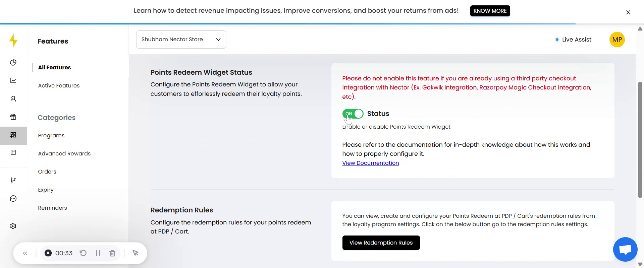The width and height of the screenshot is (644, 268).
Task: Open the line graph analytics icon
Action: pyautogui.click(x=13, y=81)
